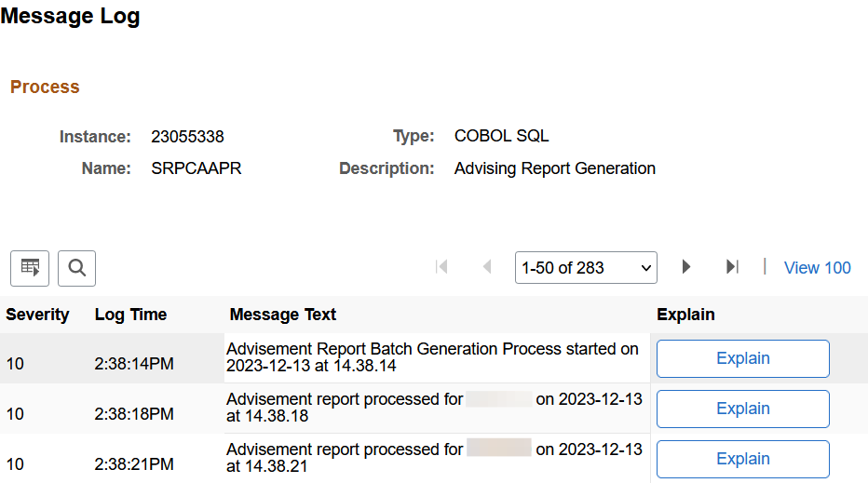
Task: Go to previous page of rows
Action: [x=486, y=267]
